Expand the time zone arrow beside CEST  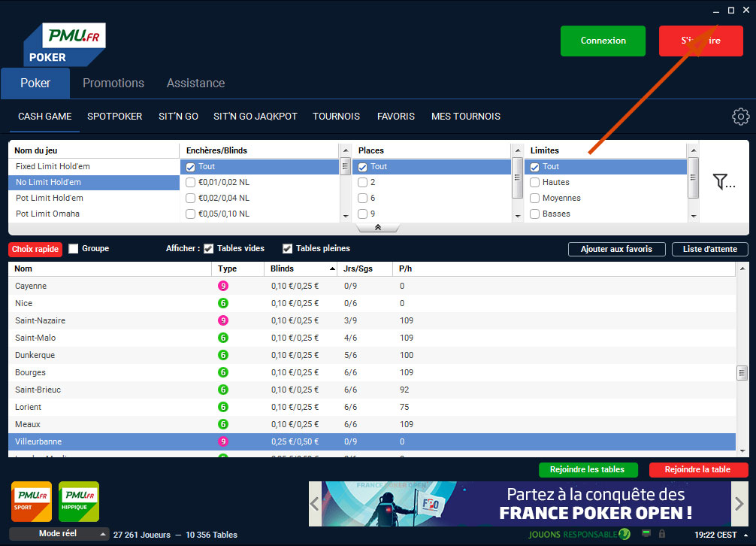(x=745, y=535)
